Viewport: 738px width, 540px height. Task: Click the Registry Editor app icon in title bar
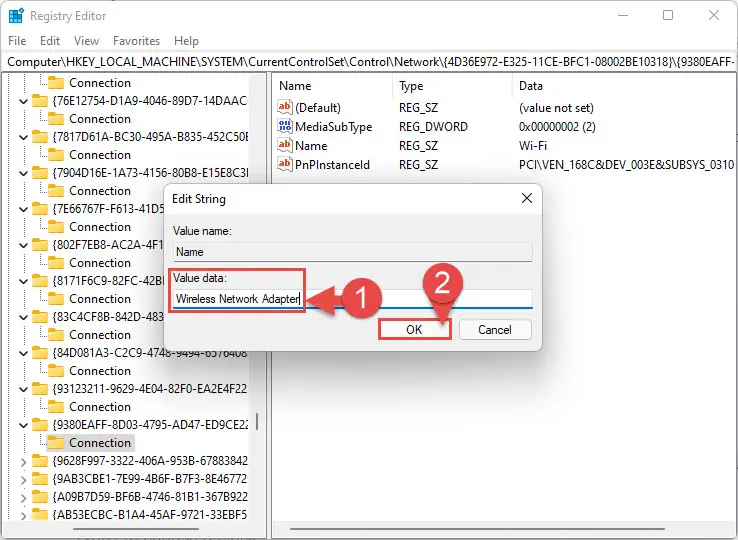pos(16,16)
